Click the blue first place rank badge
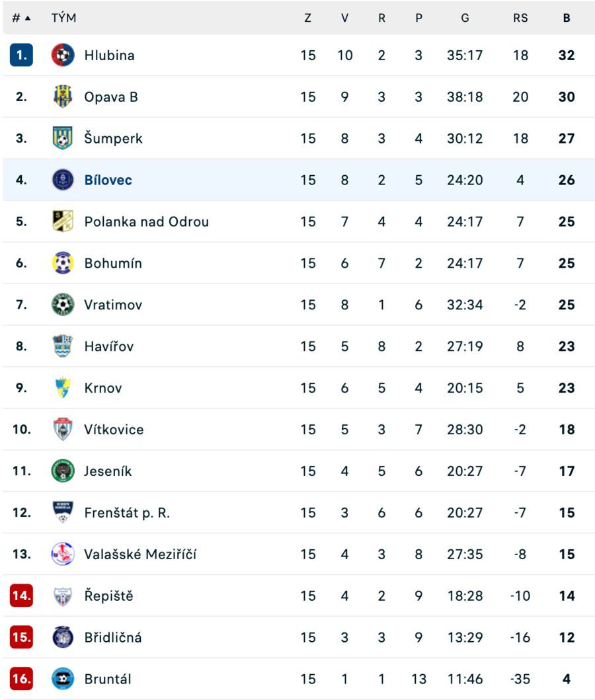Screen dimensions: 595x700 [x=21, y=55]
